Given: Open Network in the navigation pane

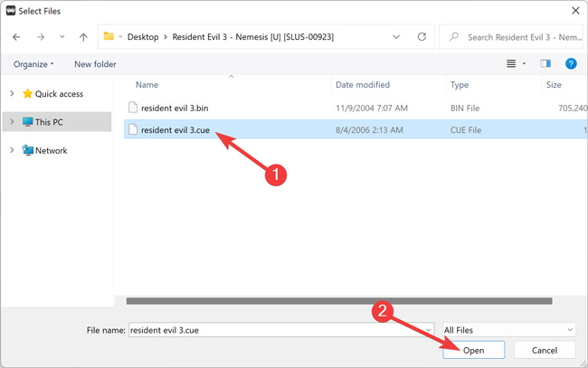Looking at the screenshot, I should [51, 151].
